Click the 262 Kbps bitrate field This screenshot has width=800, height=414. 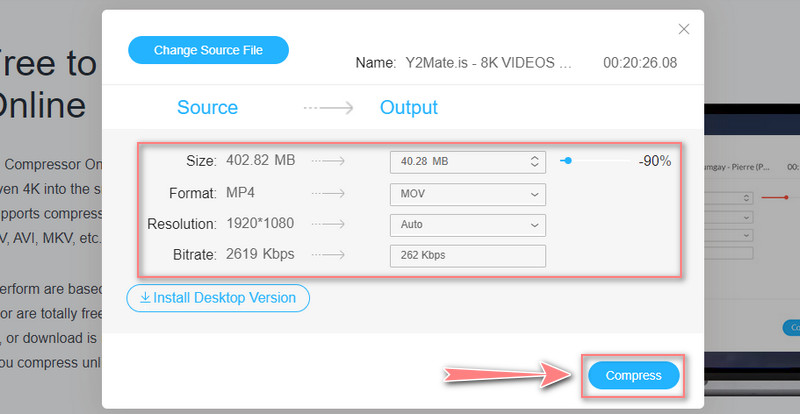467,256
